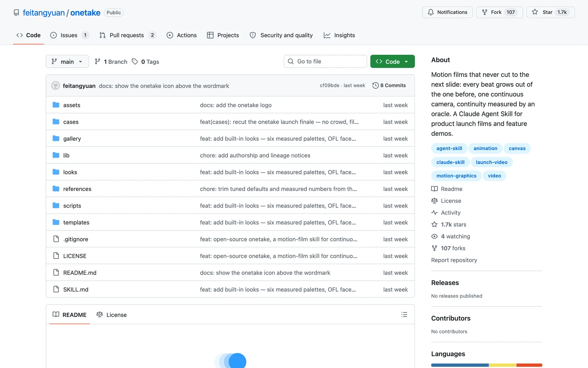Click commit hash cf09bde
Viewport: 588px width, 368px height.
point(329,85)
